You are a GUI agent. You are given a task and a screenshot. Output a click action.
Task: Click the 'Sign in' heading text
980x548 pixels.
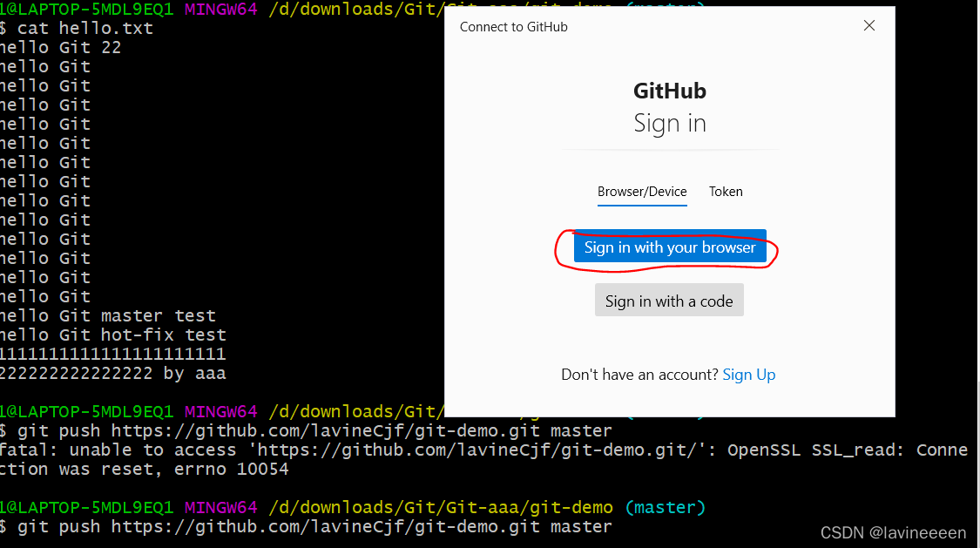[x=669, y=123]
